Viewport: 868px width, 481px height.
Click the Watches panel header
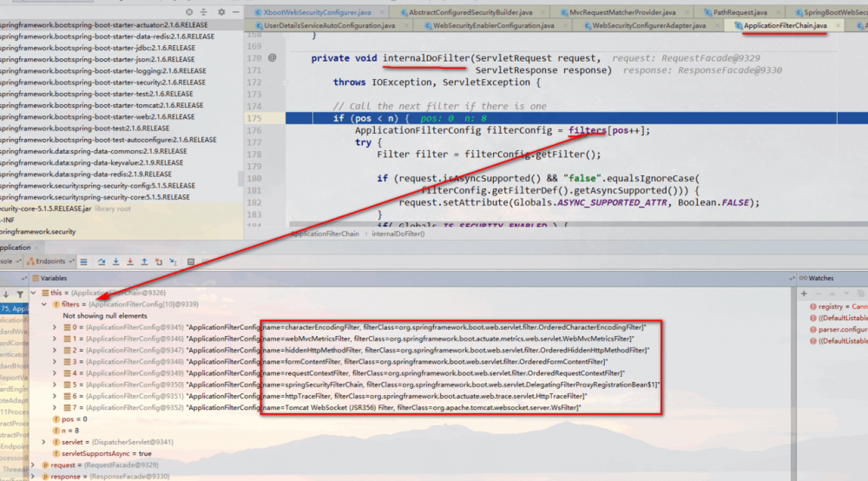coord(816,279)
